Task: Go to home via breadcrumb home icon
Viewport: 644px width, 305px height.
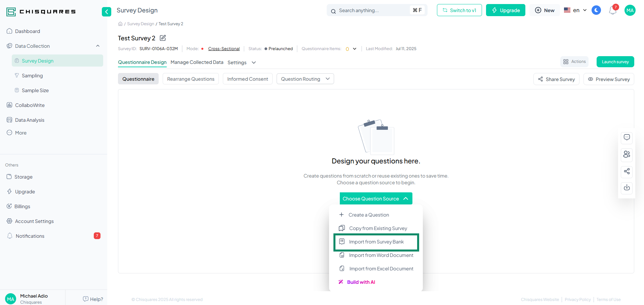Action: (x=120, y=24)
